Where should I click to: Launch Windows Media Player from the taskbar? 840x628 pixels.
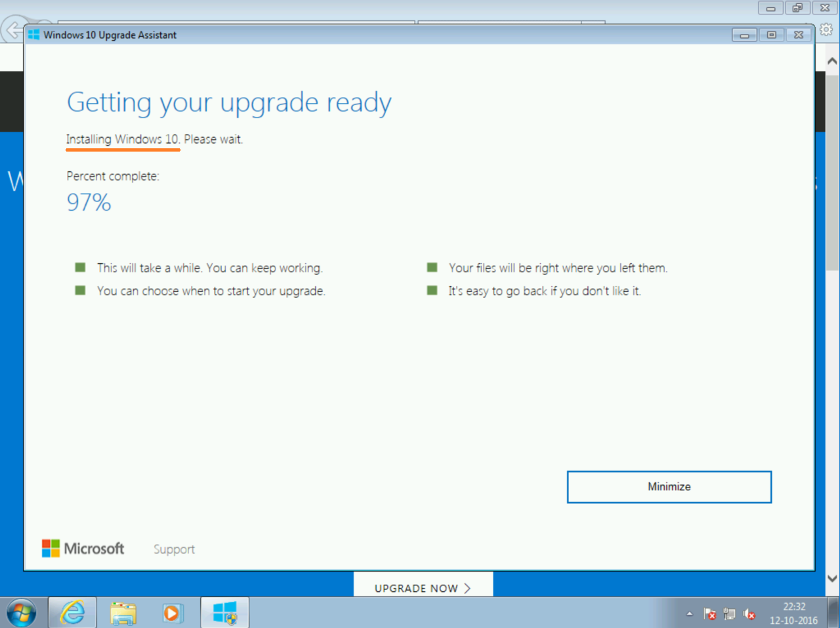(172, 614)
